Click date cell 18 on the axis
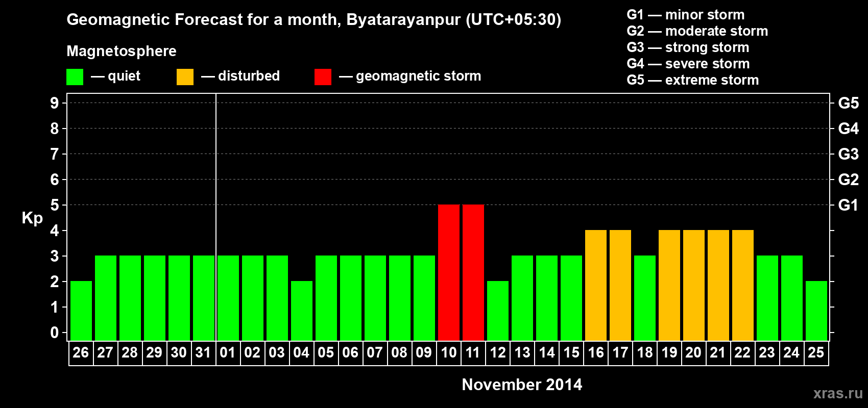 coord(644,353)
